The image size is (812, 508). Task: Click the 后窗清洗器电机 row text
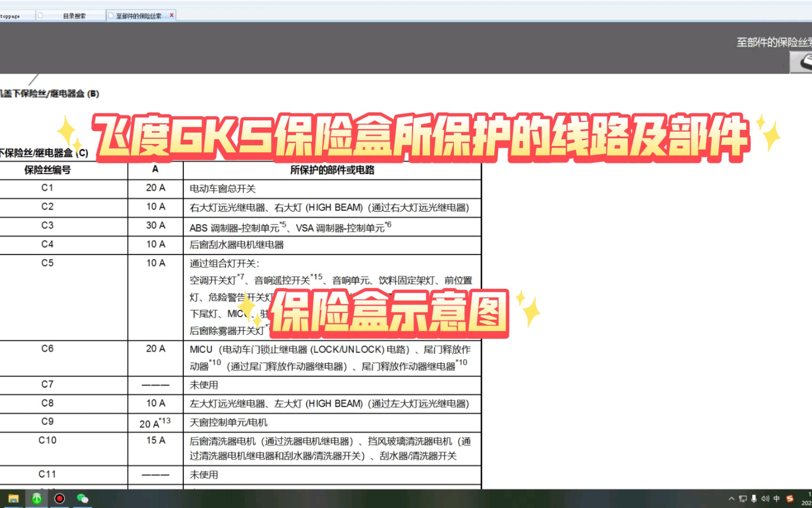330,448
